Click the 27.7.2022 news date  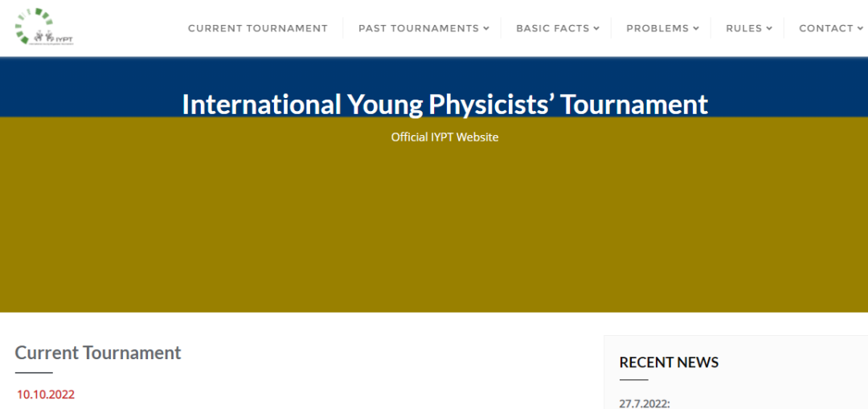pyautogui.click(x=645, y=403)
